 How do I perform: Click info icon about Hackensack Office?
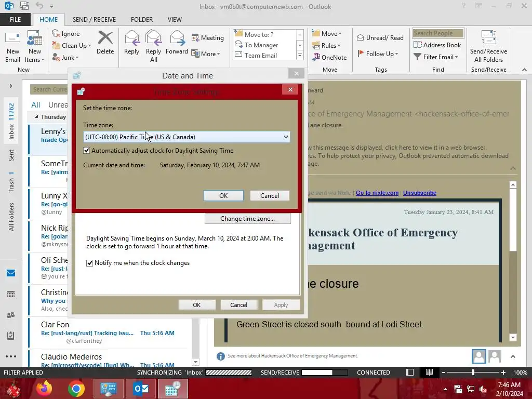pyautogui.click(x=220, y=356)
